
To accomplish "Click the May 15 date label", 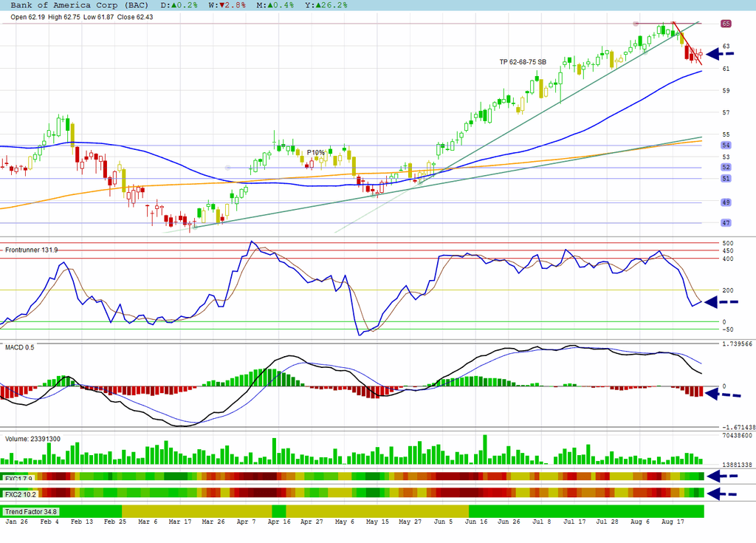I will point(377,522).
